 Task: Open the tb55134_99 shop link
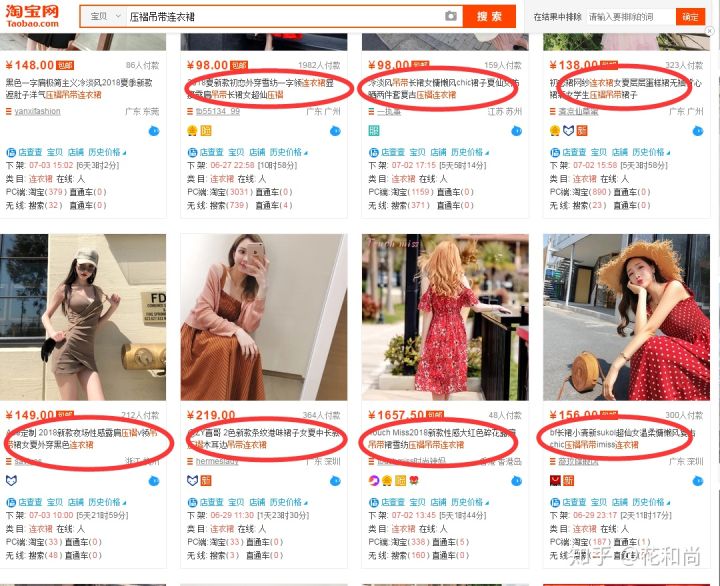click(218, 111)
